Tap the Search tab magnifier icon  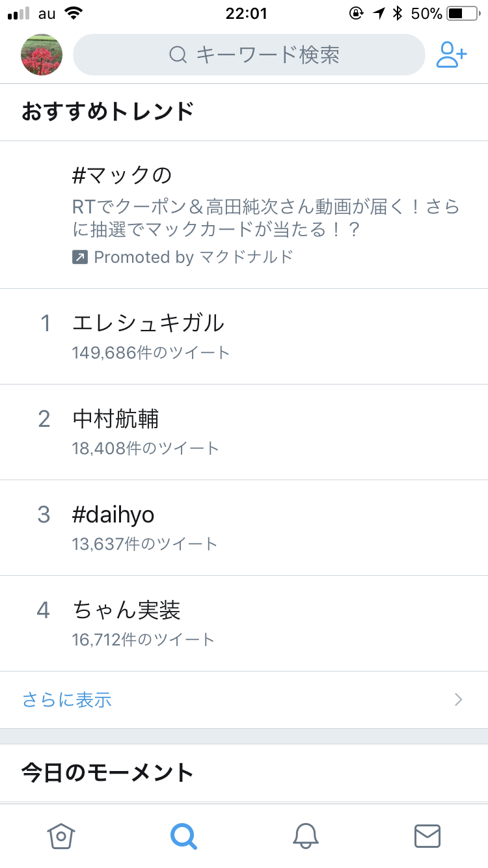[183, 835]
